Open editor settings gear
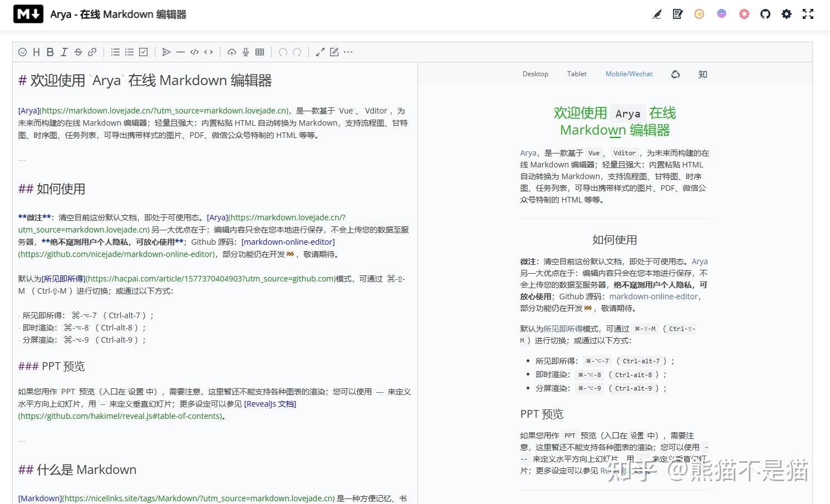 (786, 14)
